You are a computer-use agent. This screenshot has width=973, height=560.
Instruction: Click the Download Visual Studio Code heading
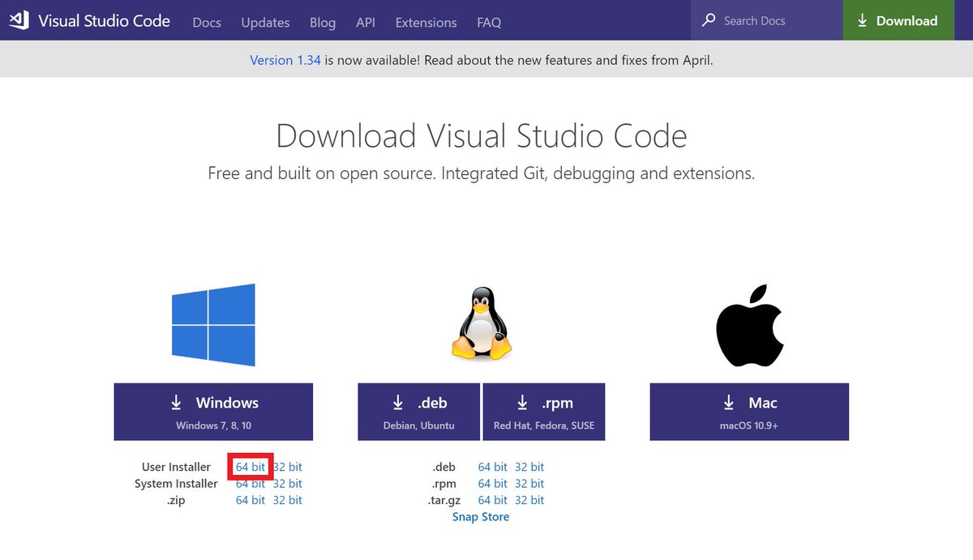(x=482, y=135)
